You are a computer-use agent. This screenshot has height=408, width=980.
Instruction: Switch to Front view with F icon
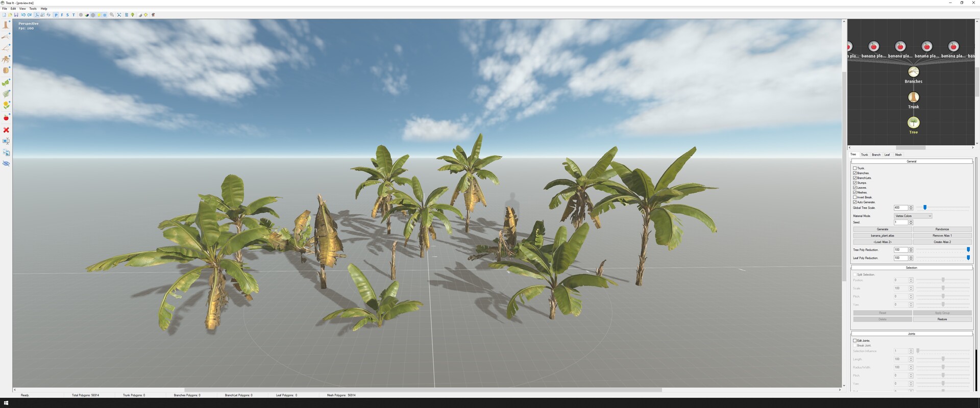62,15
